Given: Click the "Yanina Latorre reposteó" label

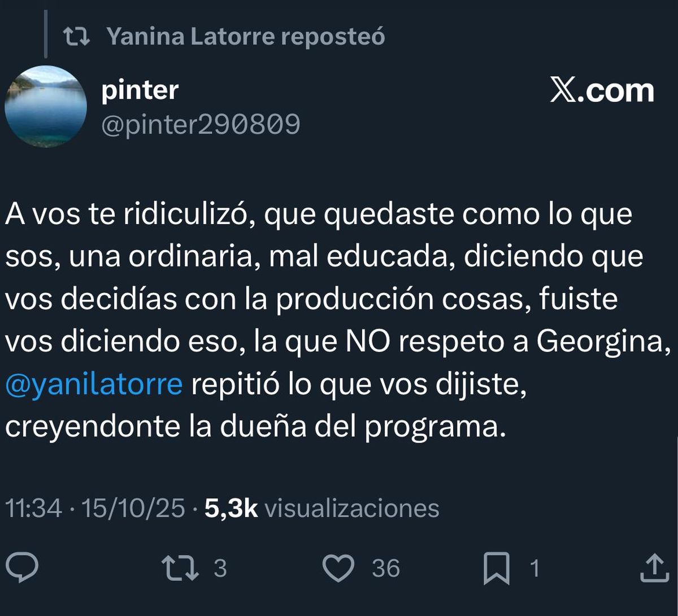Looking at the screenshot, I should 246,37.
